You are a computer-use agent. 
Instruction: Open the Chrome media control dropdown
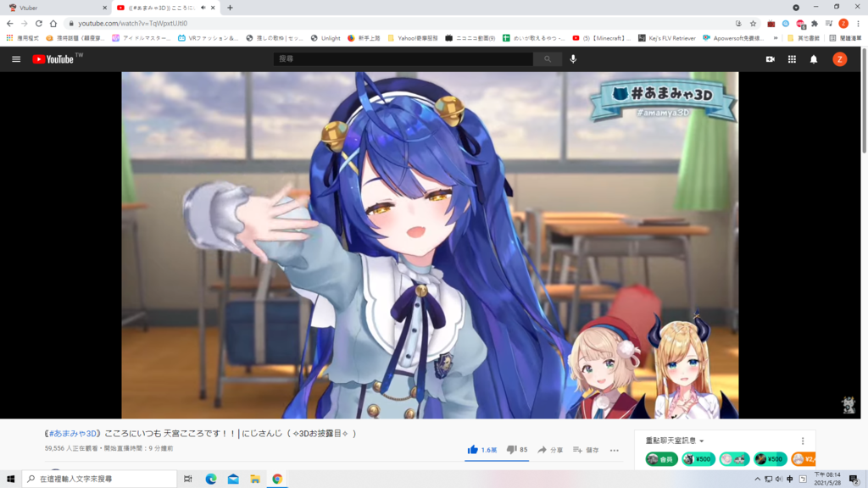829,23
